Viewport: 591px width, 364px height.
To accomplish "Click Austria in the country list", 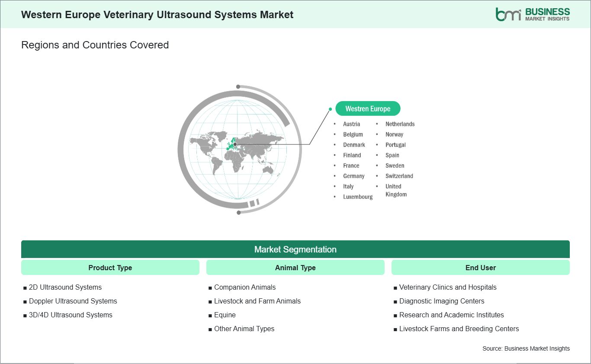I will pos(351,124).
